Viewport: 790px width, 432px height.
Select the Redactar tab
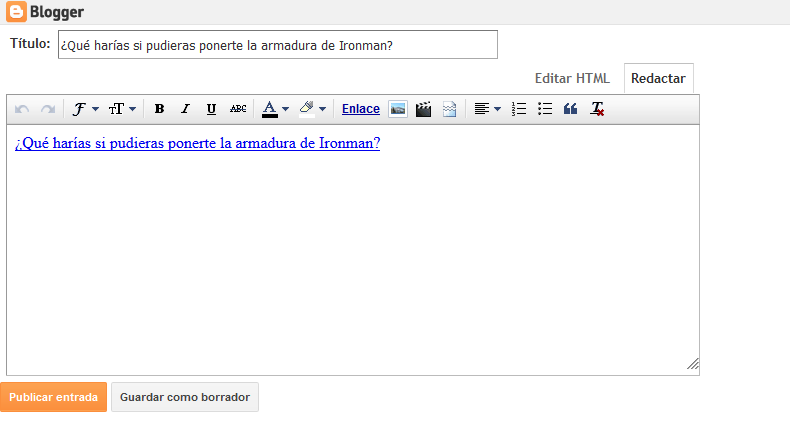(x=659, y=79)
